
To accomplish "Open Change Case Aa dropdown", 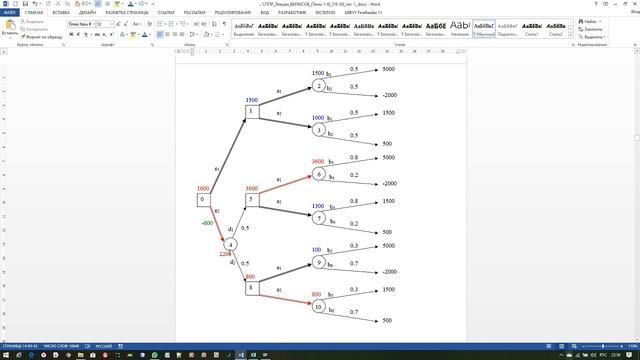I will [x=137, y=24].
